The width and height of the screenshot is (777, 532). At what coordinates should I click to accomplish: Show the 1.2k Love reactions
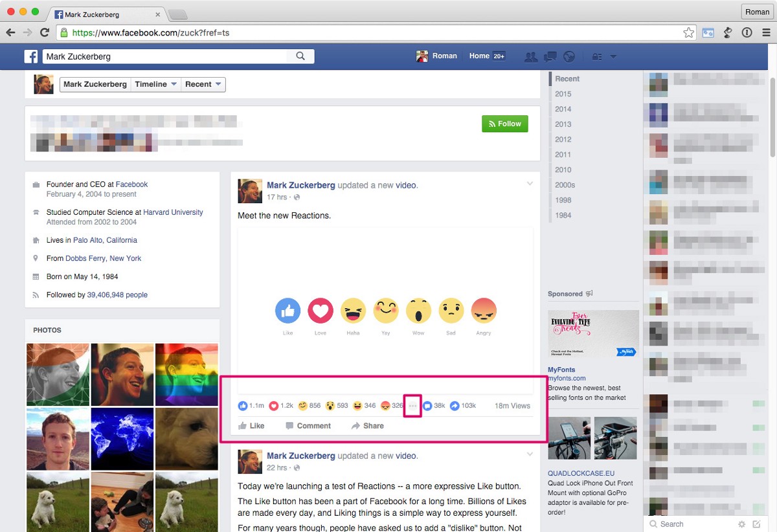point(281,406)
